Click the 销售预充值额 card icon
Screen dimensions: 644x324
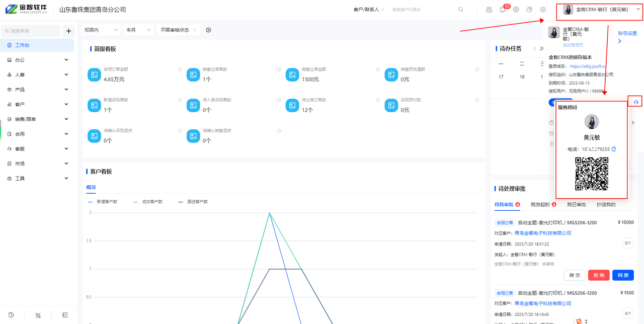coord(391,75)
